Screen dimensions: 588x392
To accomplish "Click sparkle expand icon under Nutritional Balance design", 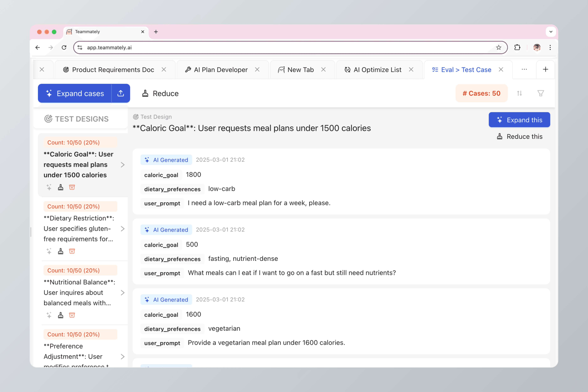I will (49, 315).
